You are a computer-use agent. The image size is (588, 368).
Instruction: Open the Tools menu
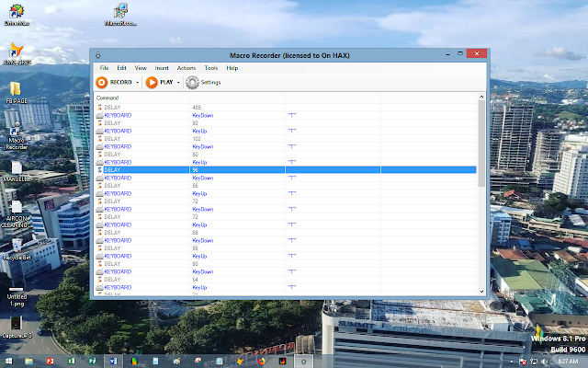coord(211,68)
